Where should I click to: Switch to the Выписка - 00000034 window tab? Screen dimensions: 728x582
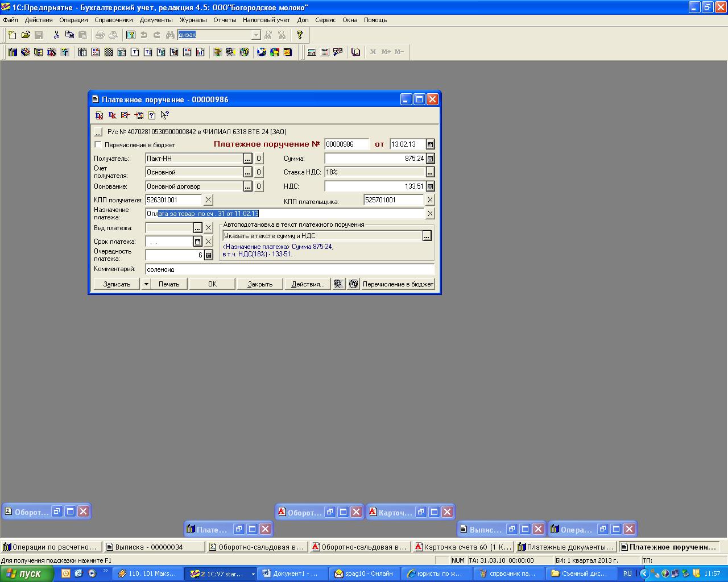[154, 547]
